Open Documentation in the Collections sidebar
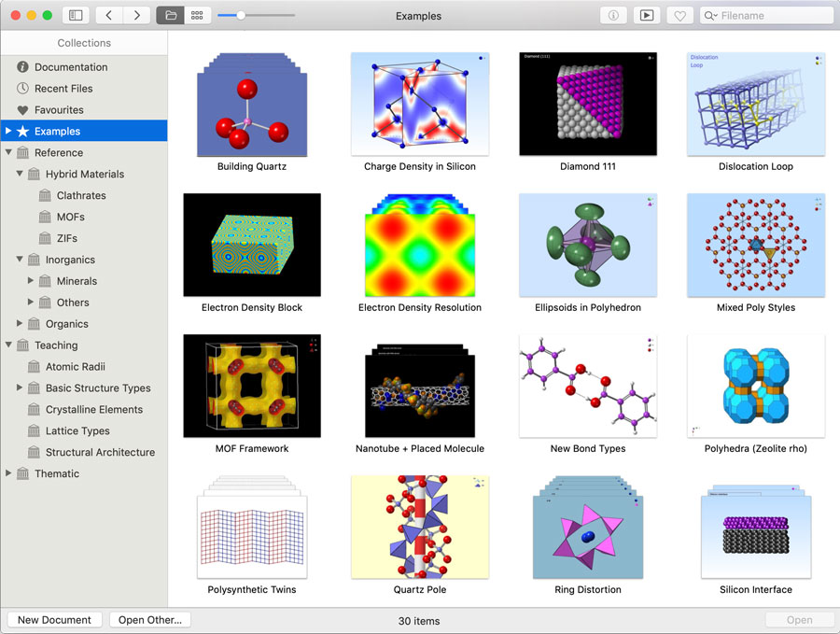Image resolution: width=840 pixels, height=634 pixels. click(x=71, y=67)
